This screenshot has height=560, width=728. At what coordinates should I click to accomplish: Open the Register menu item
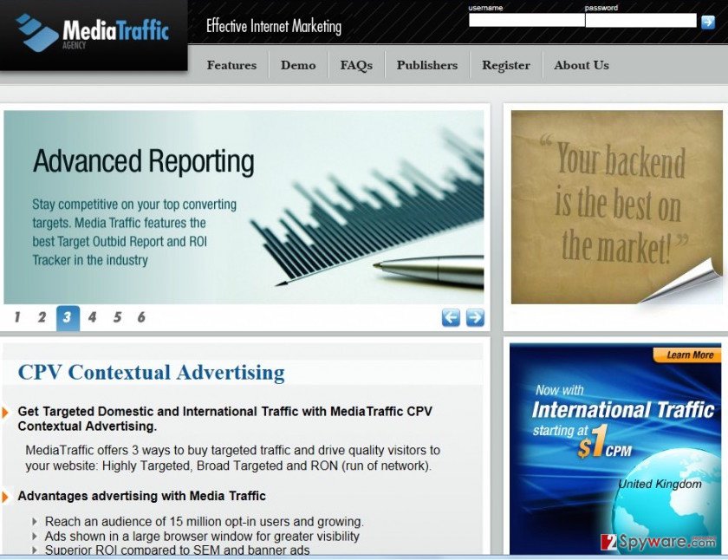[506, 65]
